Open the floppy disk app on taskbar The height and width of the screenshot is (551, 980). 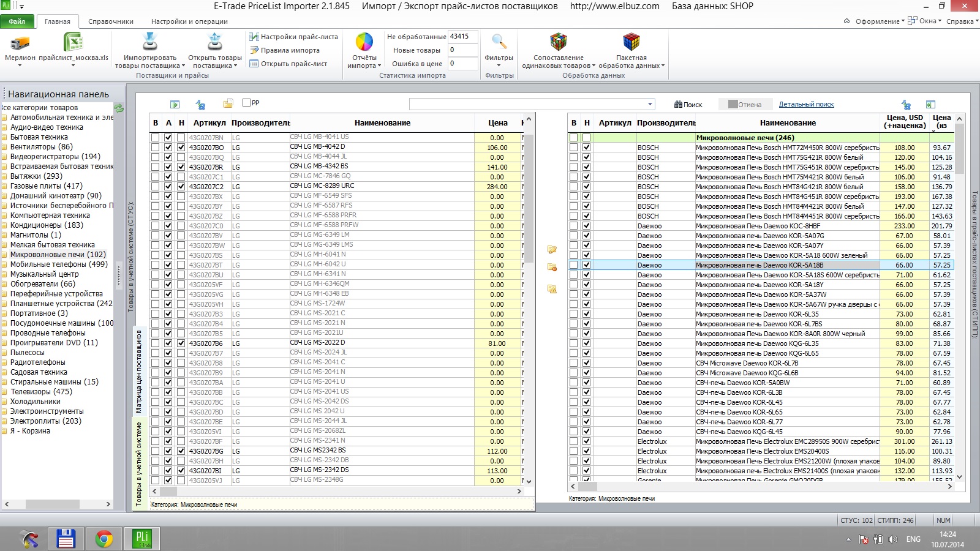[x=66, y=539]
